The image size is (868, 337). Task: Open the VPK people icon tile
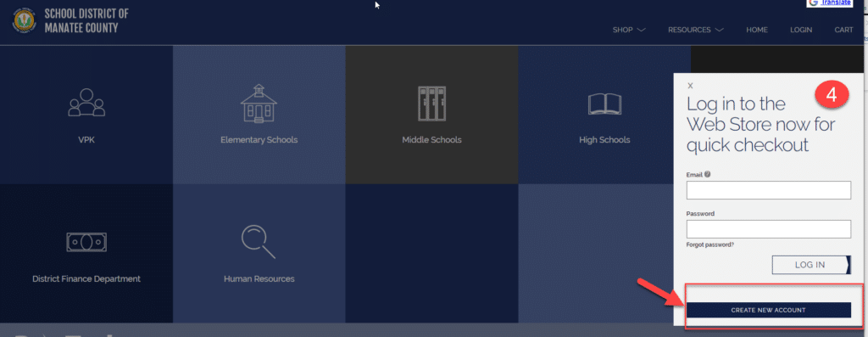pyautogui.click(x=86, y=102)
